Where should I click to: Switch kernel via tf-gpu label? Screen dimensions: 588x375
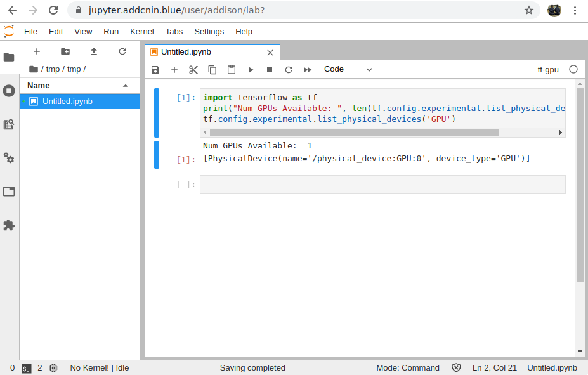548,69
